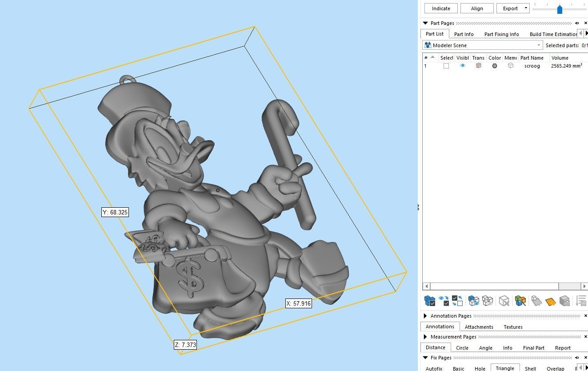The height and width of the screenshot is (371, 588).
Task: Close the Annotation Pages panel
Action: coord(585,316)
